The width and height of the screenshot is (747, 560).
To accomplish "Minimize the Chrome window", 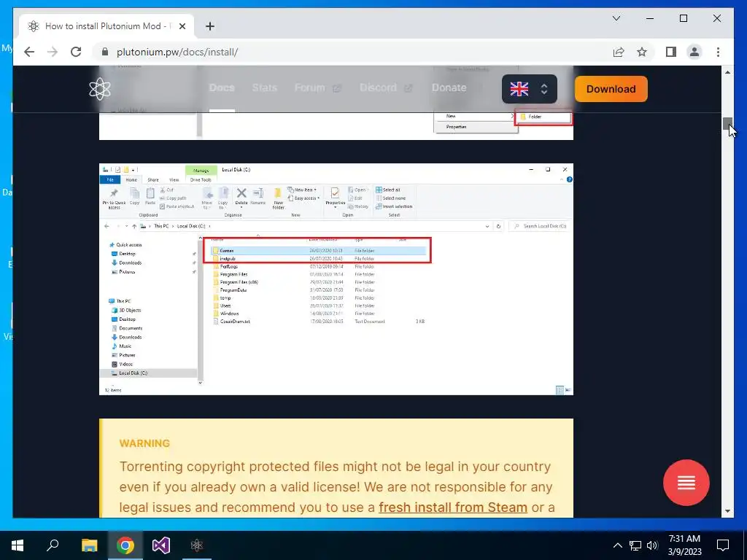I will pyautogui.click(x=650, y=18).
